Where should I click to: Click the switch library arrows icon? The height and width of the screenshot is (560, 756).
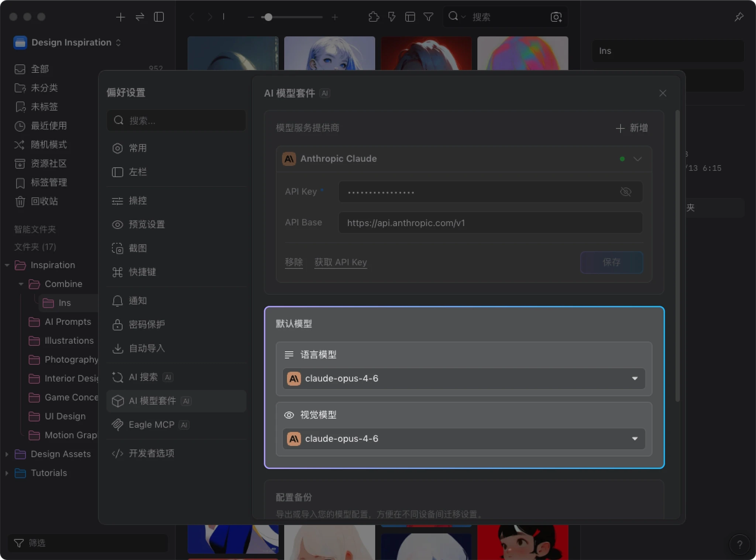140,17
